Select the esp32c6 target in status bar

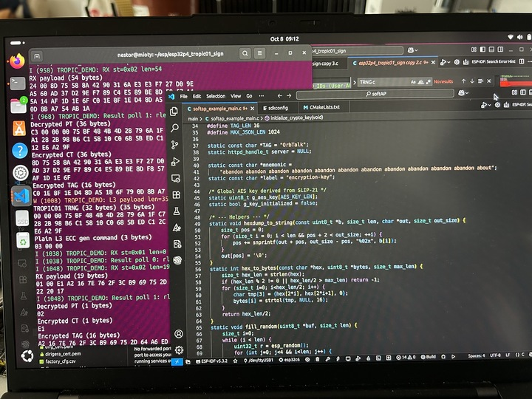coord(290,360)
